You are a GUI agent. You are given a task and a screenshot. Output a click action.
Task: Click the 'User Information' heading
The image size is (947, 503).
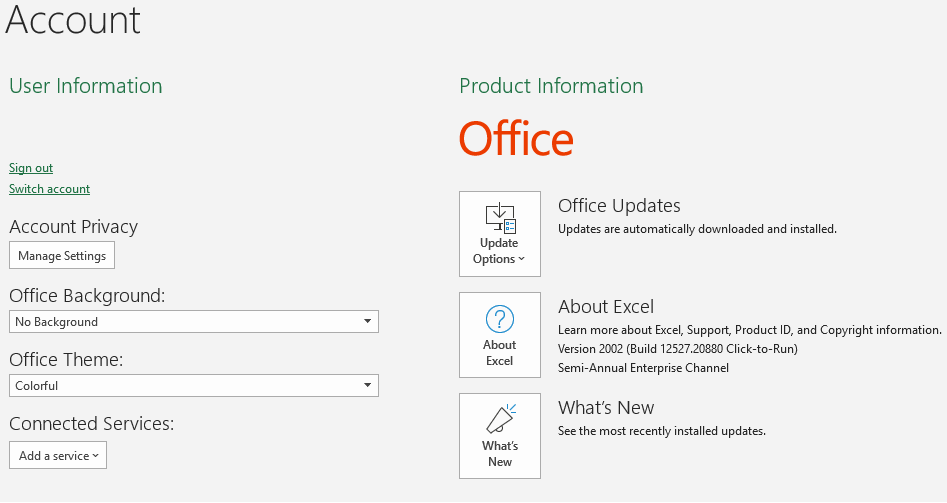click(x=86, y=86)
